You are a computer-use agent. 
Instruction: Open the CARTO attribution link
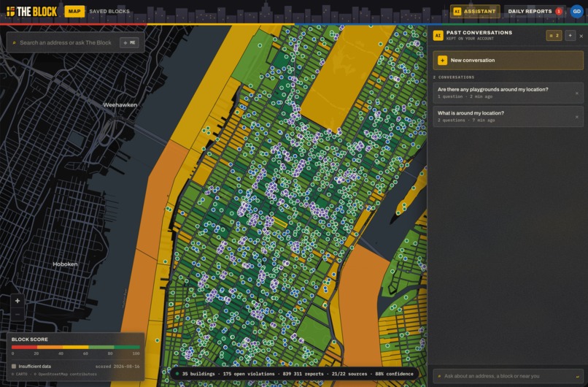click(19, 374)
